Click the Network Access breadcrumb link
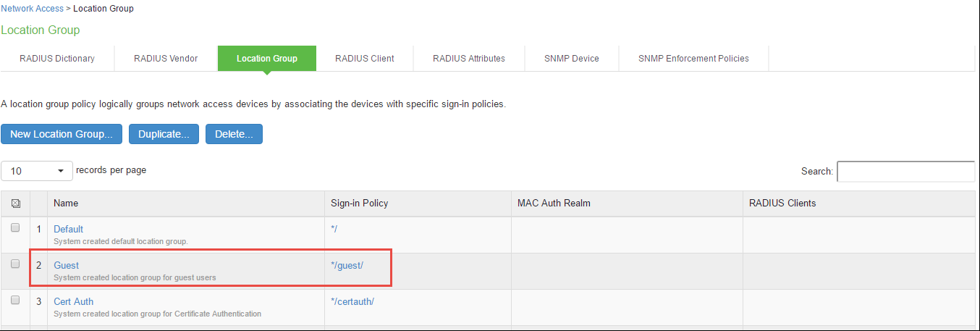 [31, 9]
